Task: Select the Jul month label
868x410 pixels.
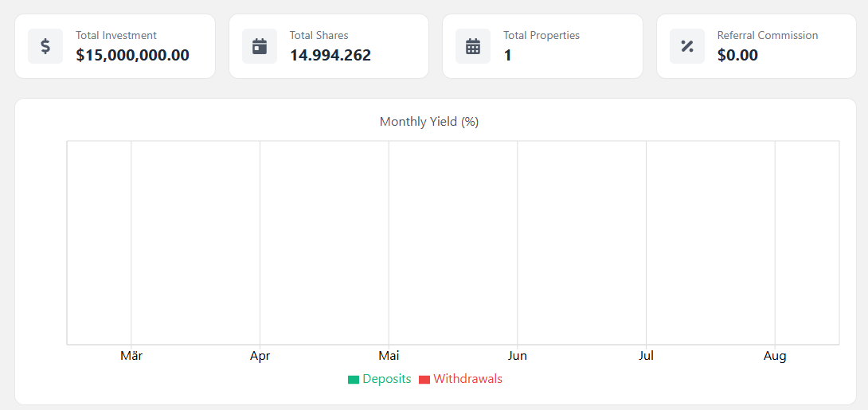Action: coord(646,356)
